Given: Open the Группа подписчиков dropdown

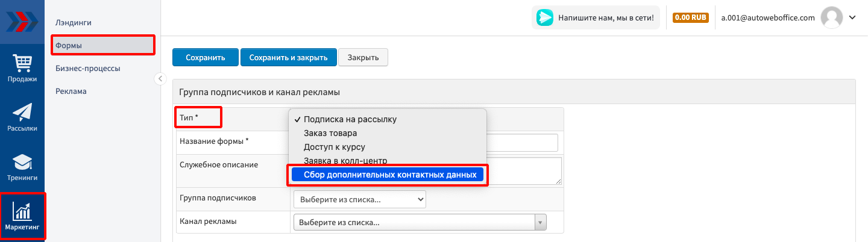Looking at the screenshot, I should point(359,199).
